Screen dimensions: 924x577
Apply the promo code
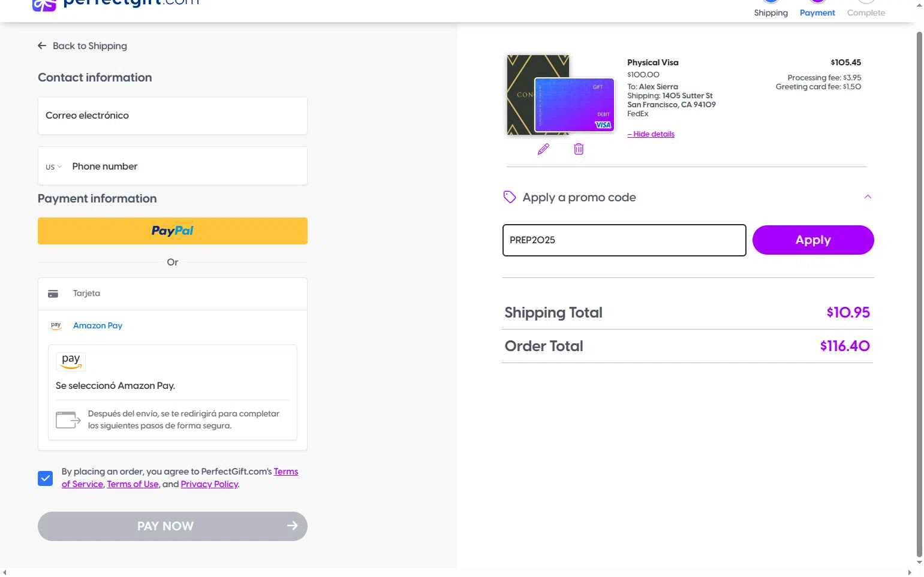pos(813,240)
